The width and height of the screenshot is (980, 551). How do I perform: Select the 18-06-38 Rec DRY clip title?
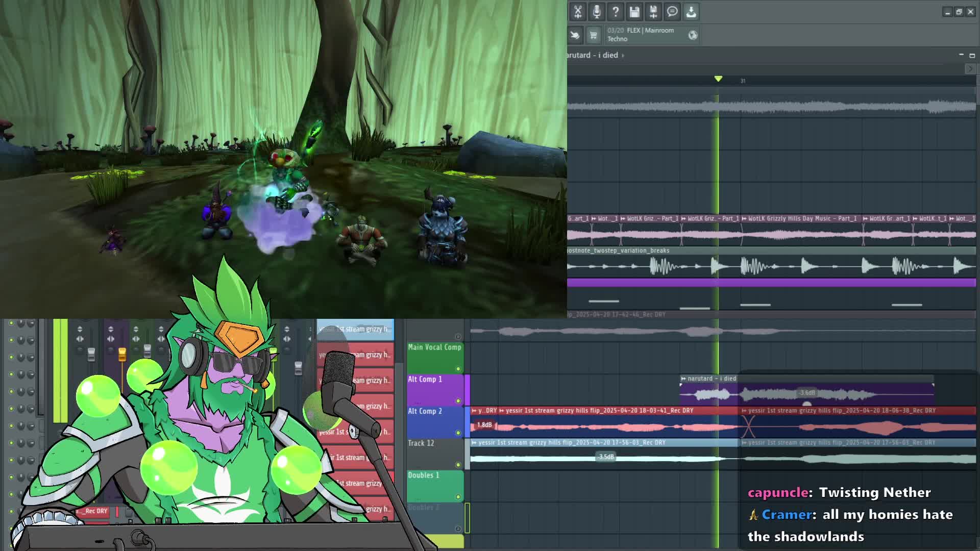point(842,410)
